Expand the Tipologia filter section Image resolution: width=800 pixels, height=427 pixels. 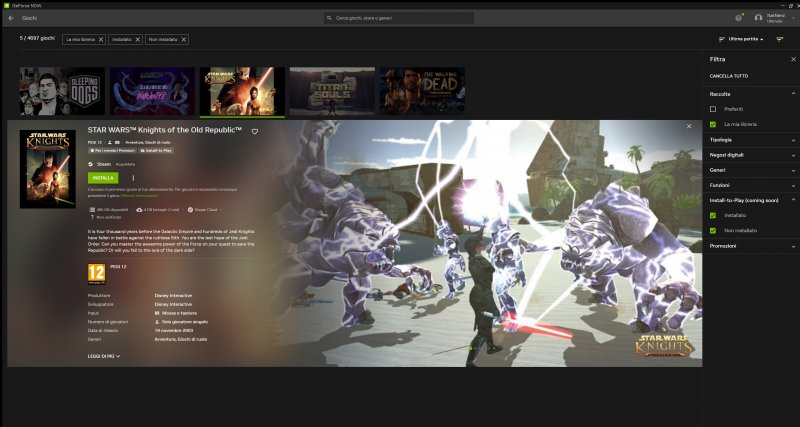click(x=750, y=139)
